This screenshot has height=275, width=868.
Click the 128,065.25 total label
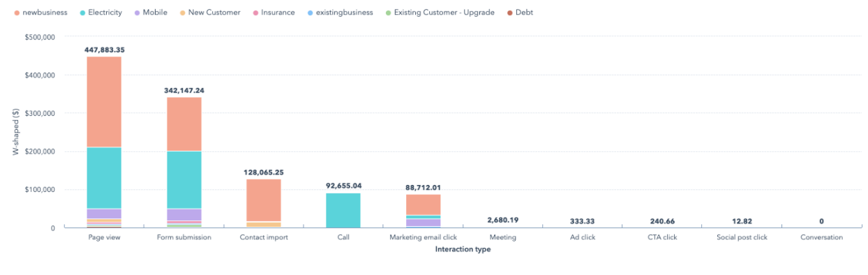click(x=264, y=172)
